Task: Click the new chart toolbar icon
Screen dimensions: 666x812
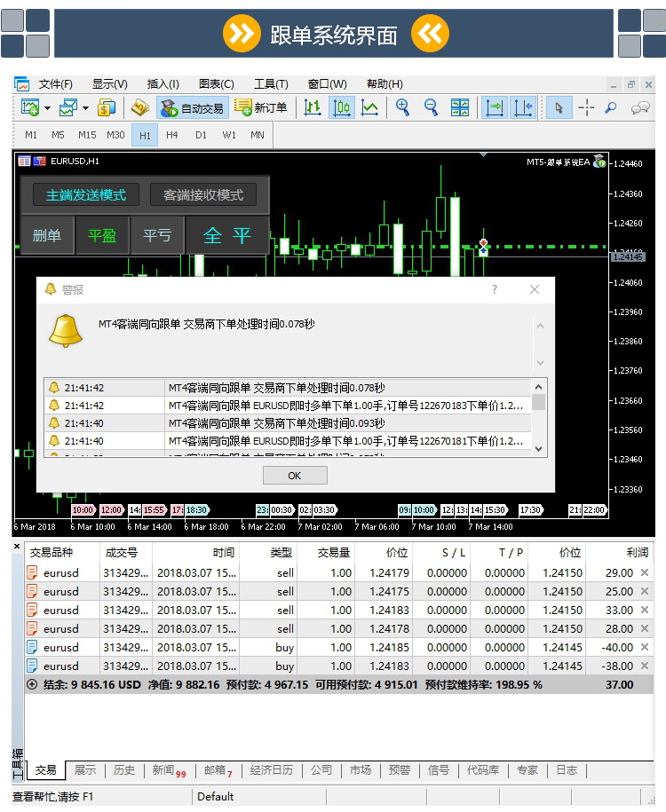Action: (29, 107)
